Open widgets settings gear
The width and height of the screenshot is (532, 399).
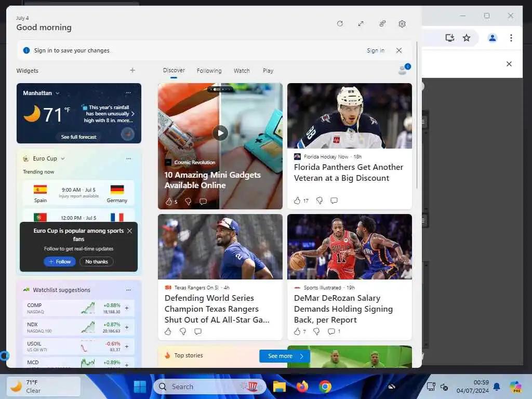(402, 24)
